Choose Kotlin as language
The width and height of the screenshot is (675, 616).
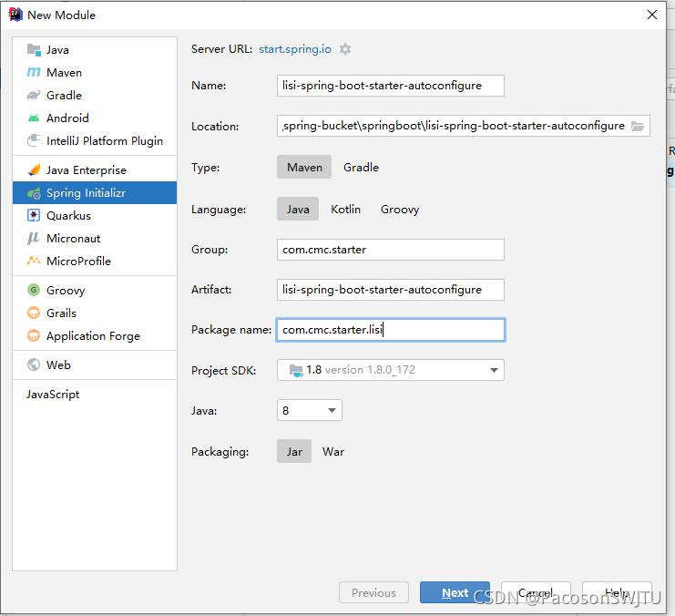(x=345, y=209)
